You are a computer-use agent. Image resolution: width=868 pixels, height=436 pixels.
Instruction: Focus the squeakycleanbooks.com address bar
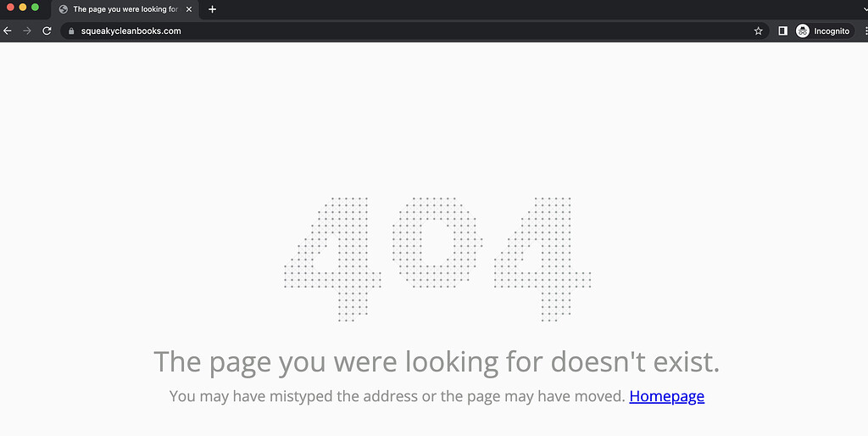(x=415, y=31)
